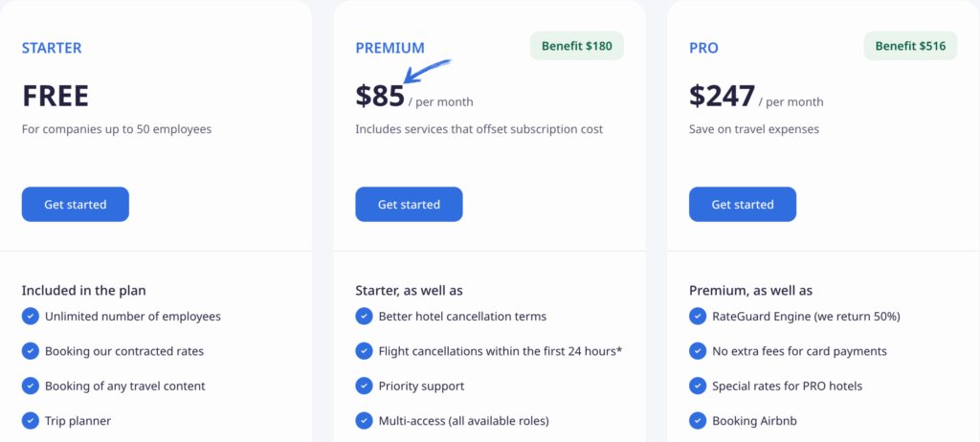980x442 pixels.
Task: Click the Benefit $516 badge
Action: click(910, 46)
